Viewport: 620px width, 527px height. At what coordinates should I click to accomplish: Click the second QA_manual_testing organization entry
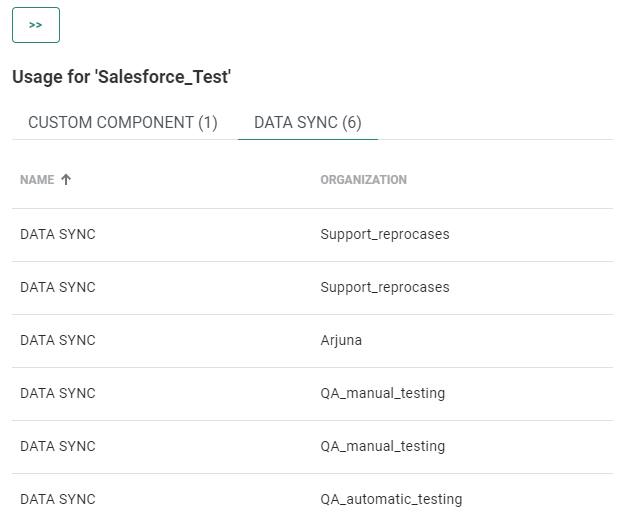pyautogui.click(x=382, y=447)
